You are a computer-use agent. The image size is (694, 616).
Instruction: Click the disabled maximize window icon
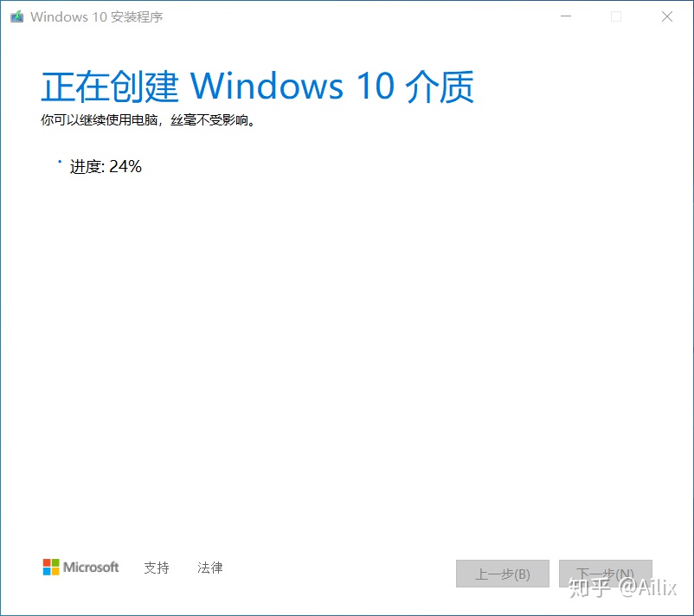point(616,16)
